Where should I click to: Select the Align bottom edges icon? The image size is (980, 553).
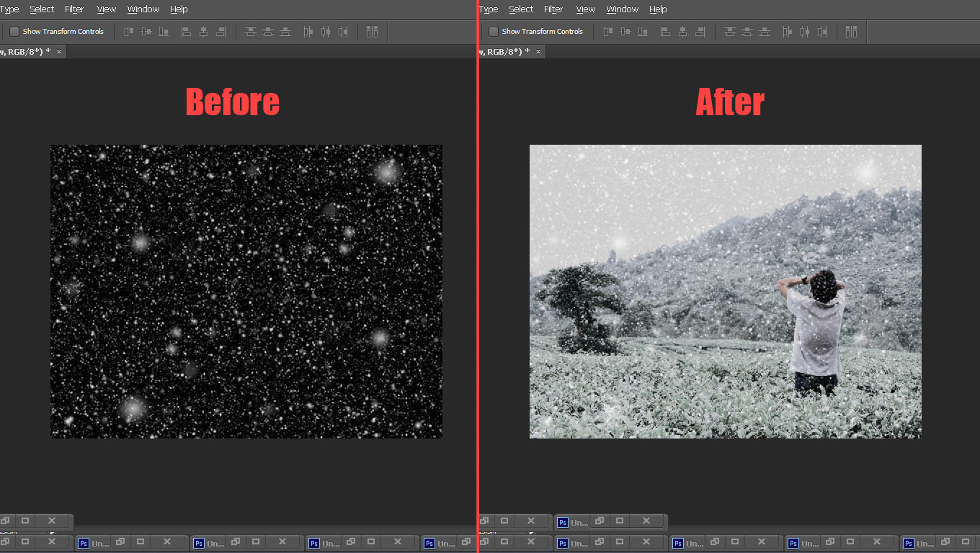[163, 32]
